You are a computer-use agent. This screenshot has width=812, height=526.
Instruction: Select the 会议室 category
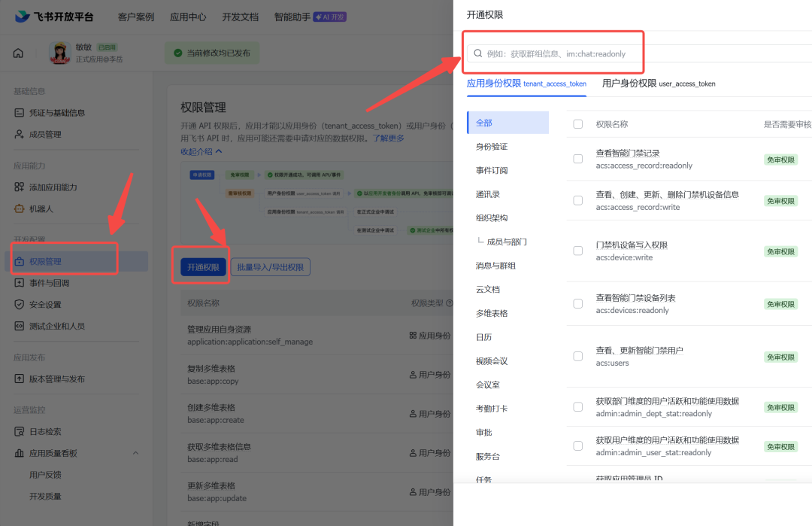tap(488, 385)
